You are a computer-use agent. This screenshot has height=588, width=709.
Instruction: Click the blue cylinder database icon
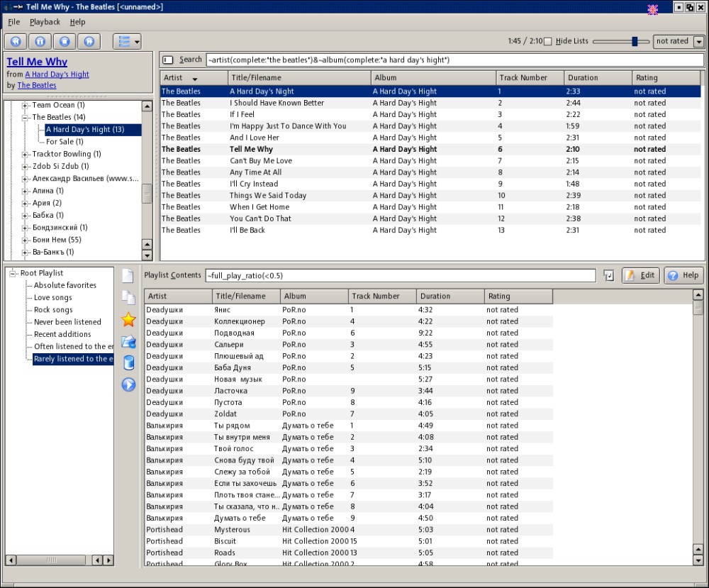(x=128, y=362)
